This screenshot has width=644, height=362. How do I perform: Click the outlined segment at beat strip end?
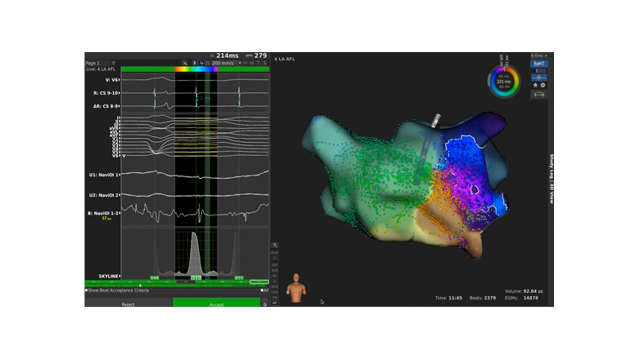coord(258,282)
